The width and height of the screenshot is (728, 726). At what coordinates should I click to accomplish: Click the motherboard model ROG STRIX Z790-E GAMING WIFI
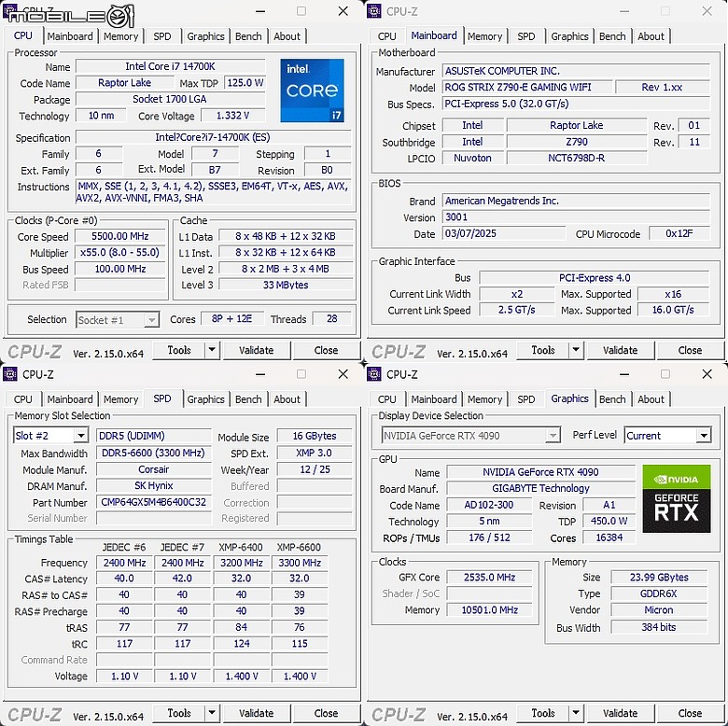527,88
